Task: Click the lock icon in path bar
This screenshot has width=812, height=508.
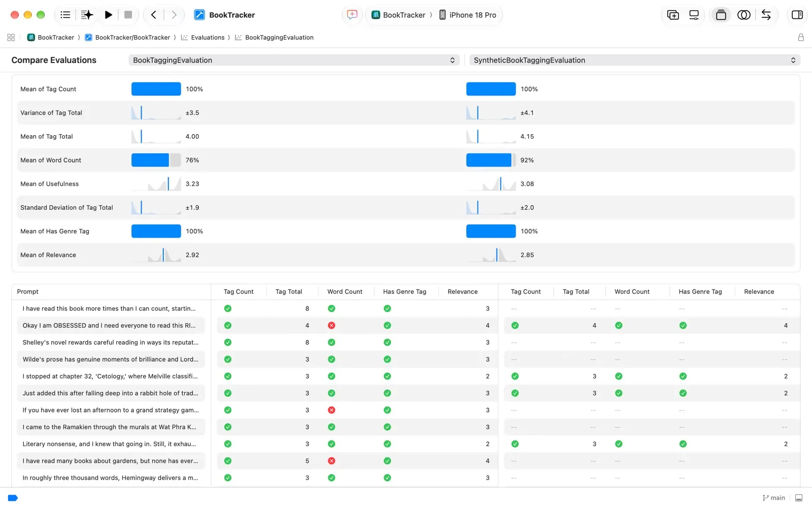Action: click(x=801, y=38)
